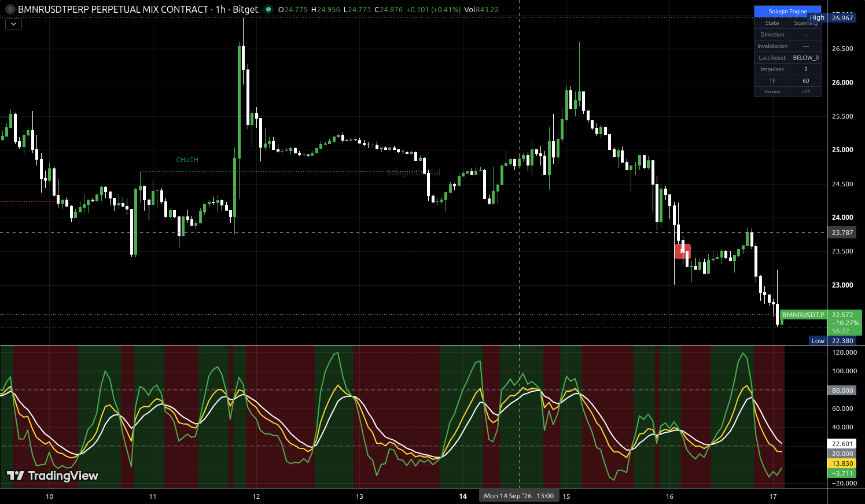865x504 pixels.
Task: Click date 12 on the time axis
Action: [x=256, y=496]
